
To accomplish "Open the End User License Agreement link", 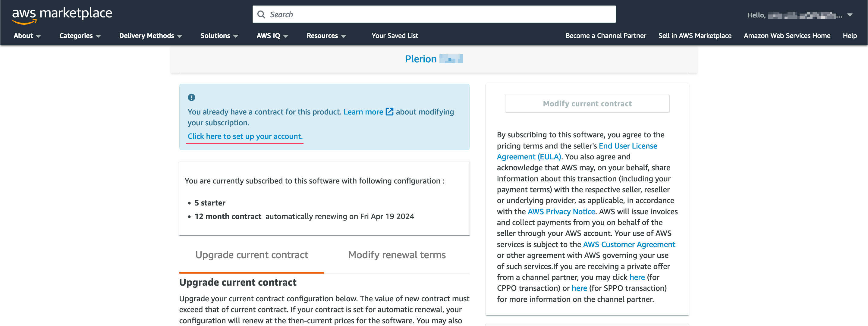I will click(627, 146).
